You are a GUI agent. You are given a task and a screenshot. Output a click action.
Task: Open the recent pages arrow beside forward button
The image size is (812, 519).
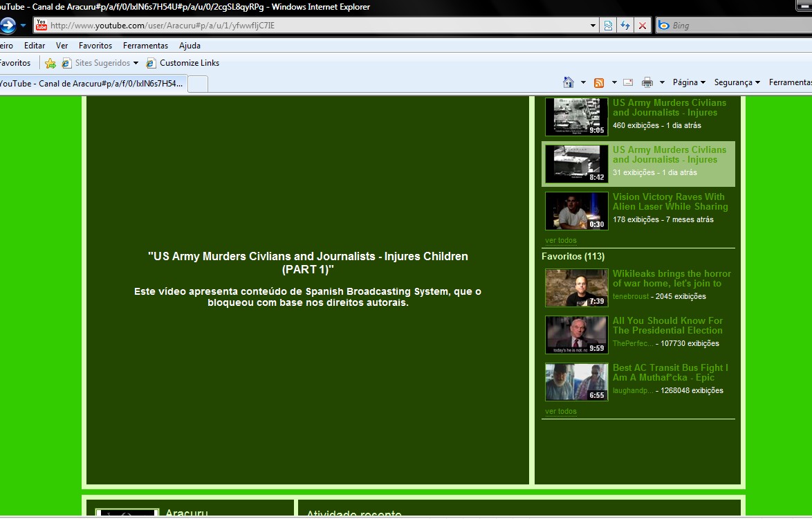23,26
